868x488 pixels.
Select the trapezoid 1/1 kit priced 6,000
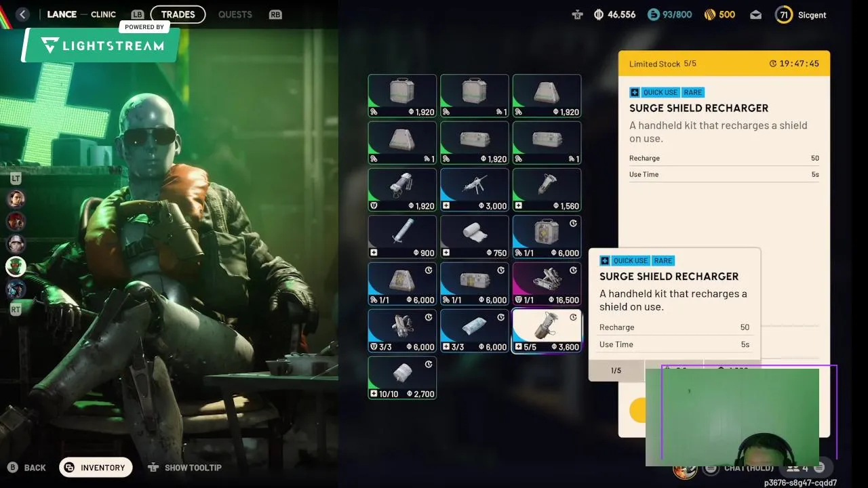[x=402, y=284]
